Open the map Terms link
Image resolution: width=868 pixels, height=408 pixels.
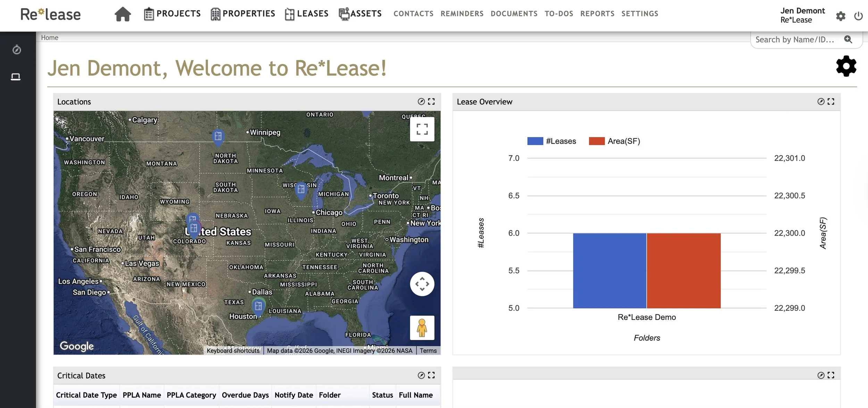click(428, 351)
